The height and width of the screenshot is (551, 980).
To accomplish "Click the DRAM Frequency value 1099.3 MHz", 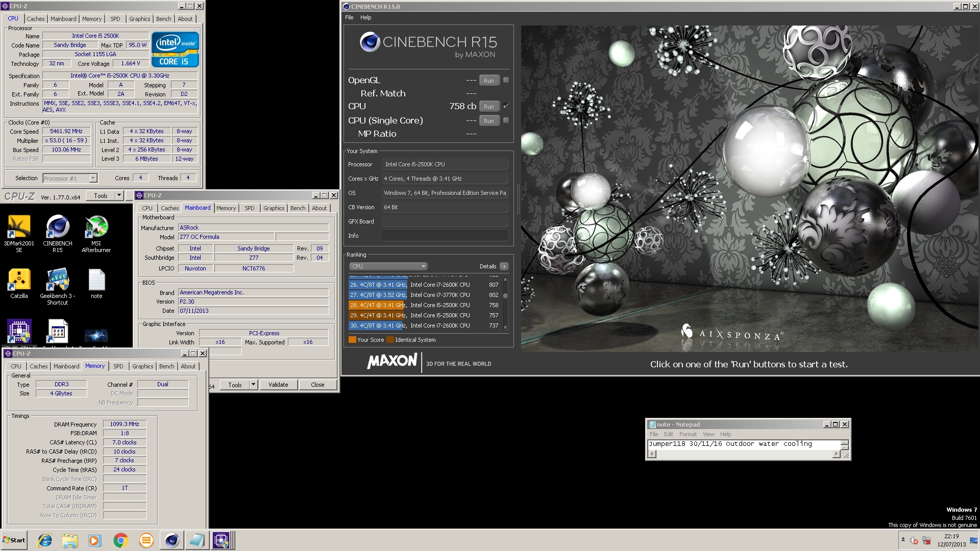I will pos(125,424).
